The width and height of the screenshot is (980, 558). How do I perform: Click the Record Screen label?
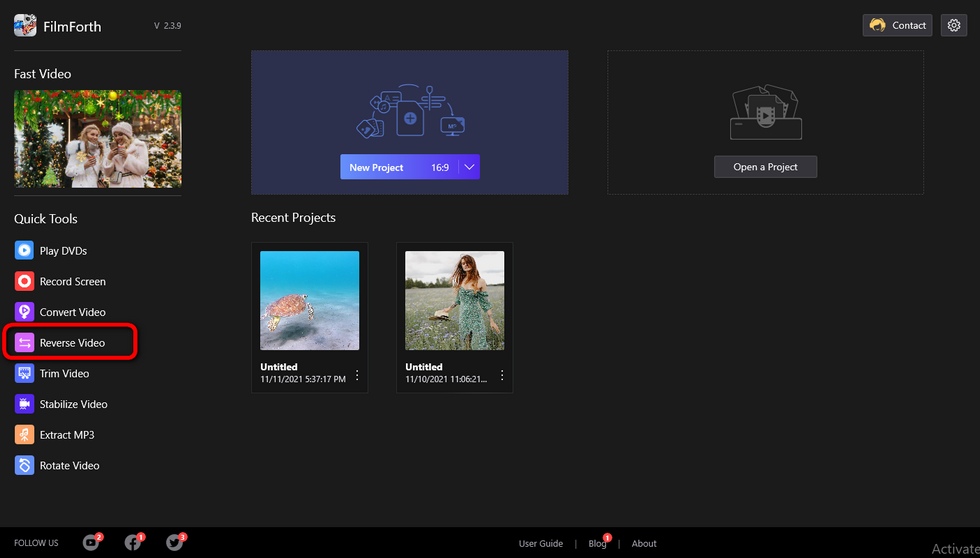(72, 281)
